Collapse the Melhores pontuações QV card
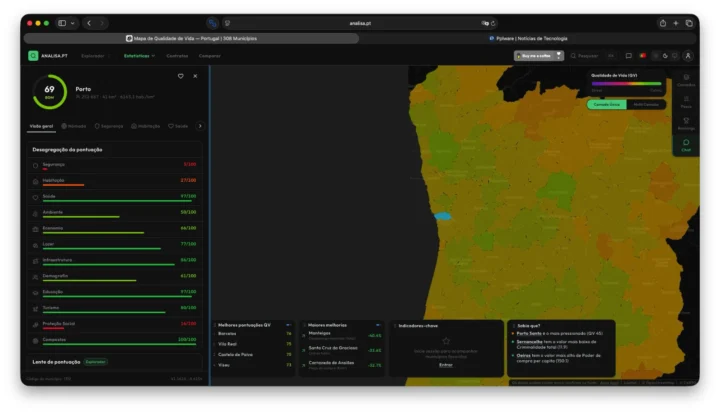 288,325
